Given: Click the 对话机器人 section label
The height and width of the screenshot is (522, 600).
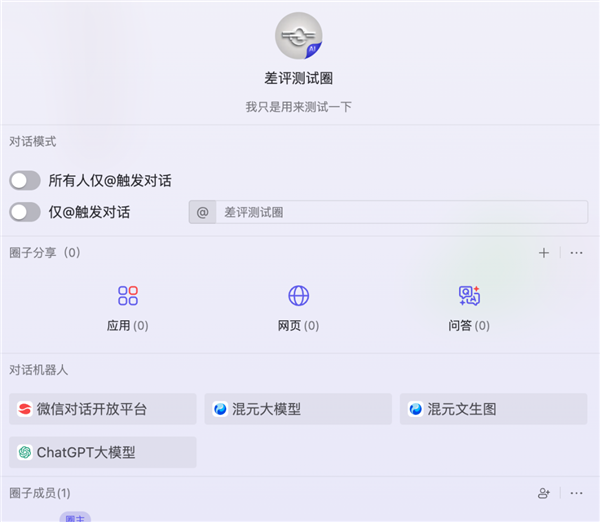Looking at the screenshot, I should coord(39,370).
